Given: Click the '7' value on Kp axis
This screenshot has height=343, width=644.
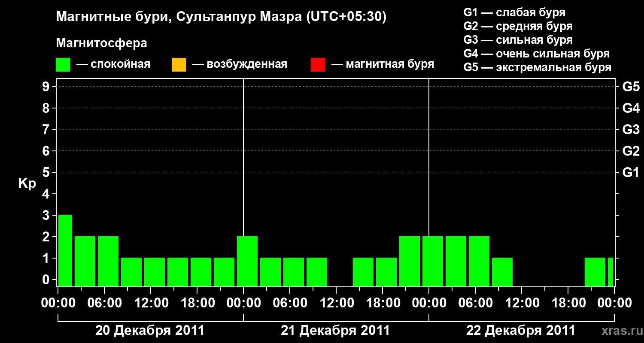Looking at the screenshot, I should [x=46, y=129].
